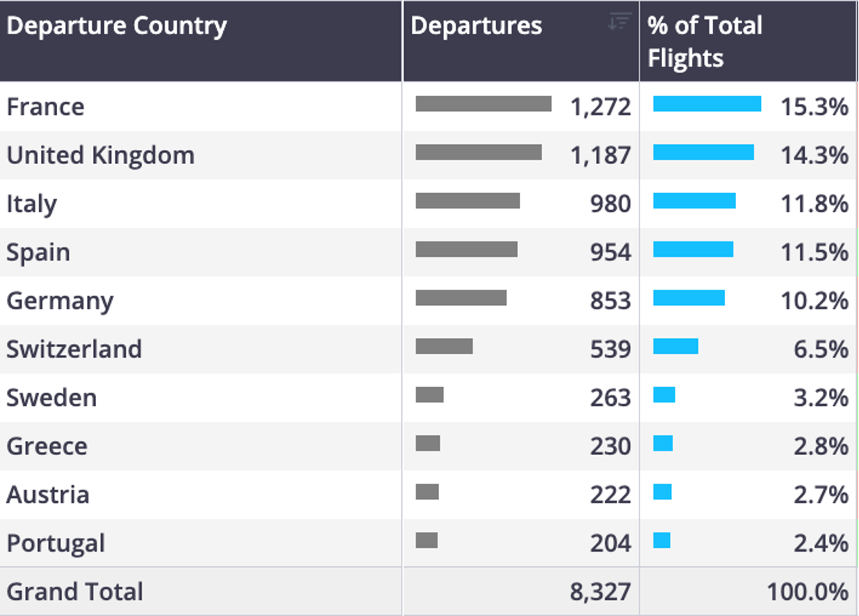The height and width of the screenshot is (616, 859).
Task: Click the Portugal country cell
Action: [x=200, y=543]
